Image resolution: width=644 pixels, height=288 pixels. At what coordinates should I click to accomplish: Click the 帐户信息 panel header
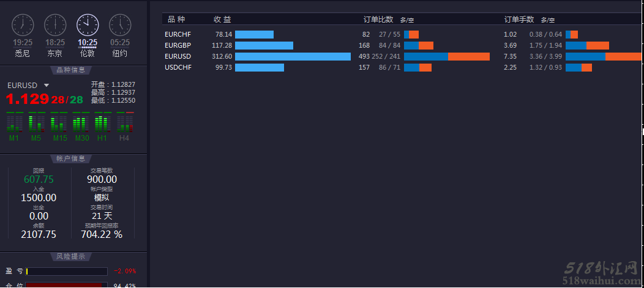[70, 159]
